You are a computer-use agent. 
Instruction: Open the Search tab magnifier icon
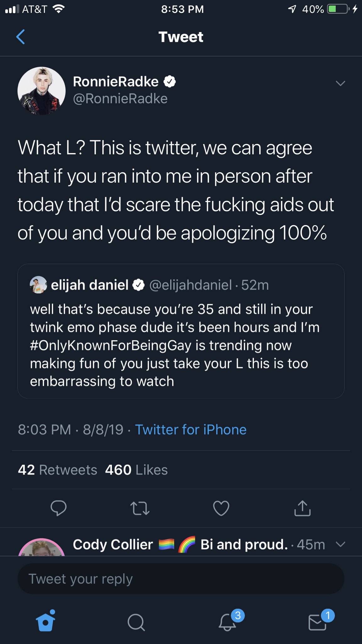[136, 622]
